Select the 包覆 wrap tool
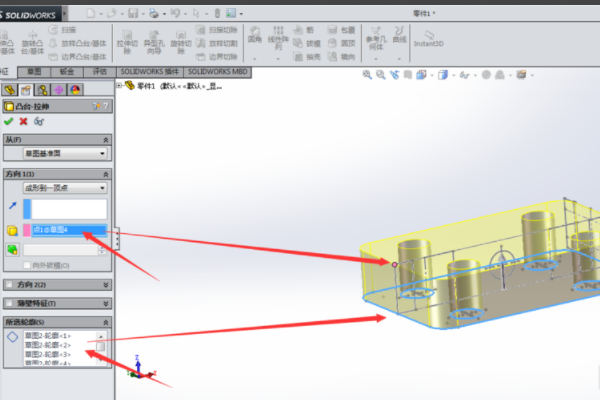The width and height of the screenshot is (600, 400). pyautogui.click(x=341, y=30)
